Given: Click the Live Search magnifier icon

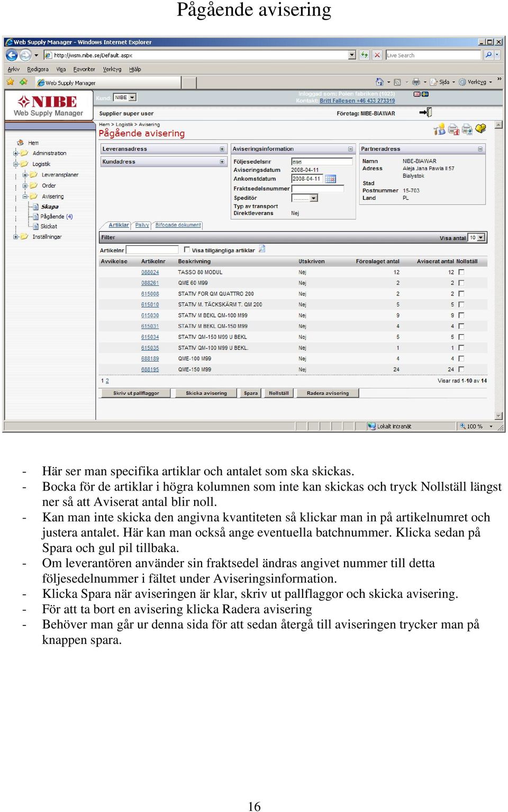Looking at the screenshot, I should [x=488, y=54].
